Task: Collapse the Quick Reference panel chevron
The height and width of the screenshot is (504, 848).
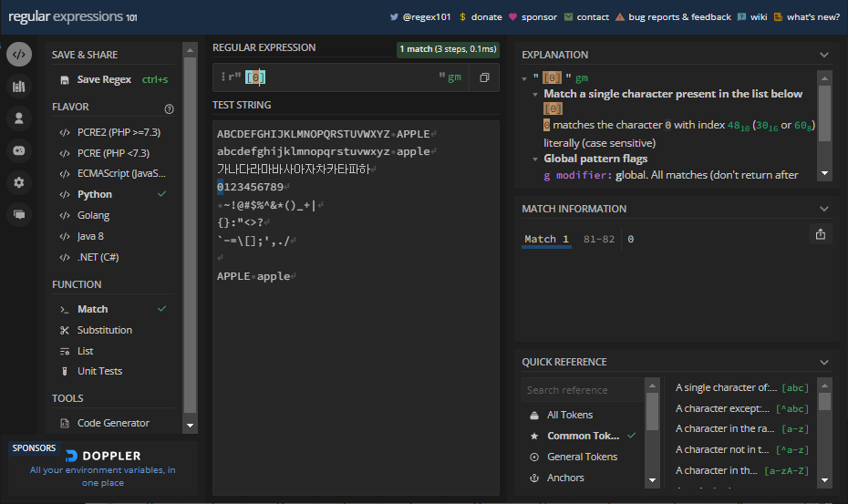Action: (824, 363)
